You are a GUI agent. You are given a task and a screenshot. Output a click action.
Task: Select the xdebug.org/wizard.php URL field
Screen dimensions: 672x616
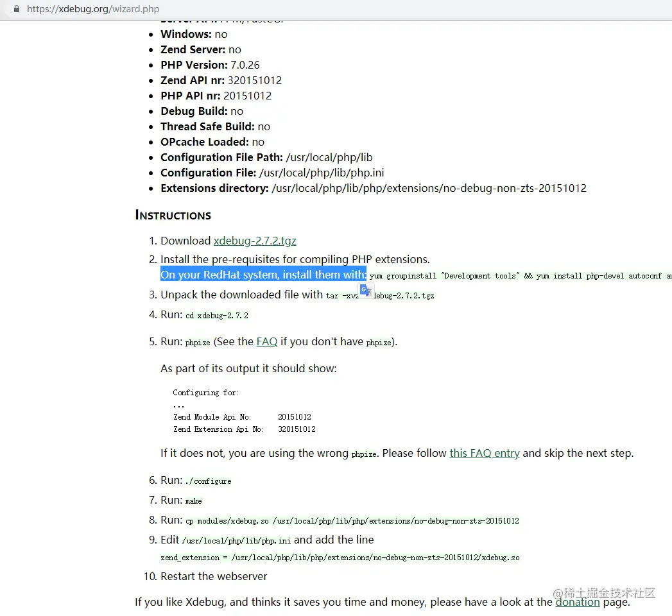pos(93,8)
